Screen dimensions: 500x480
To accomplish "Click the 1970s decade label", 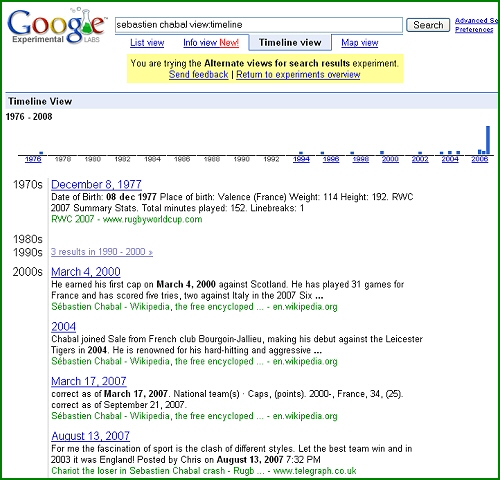I will (28, 184).
